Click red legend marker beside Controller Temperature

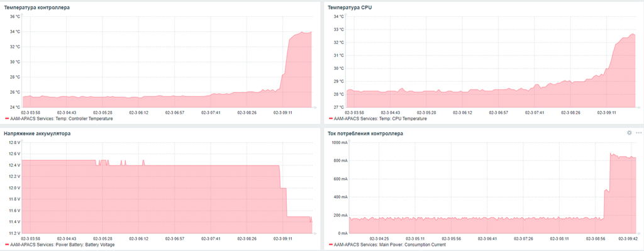pyautogui.click(x=6, y=119)
